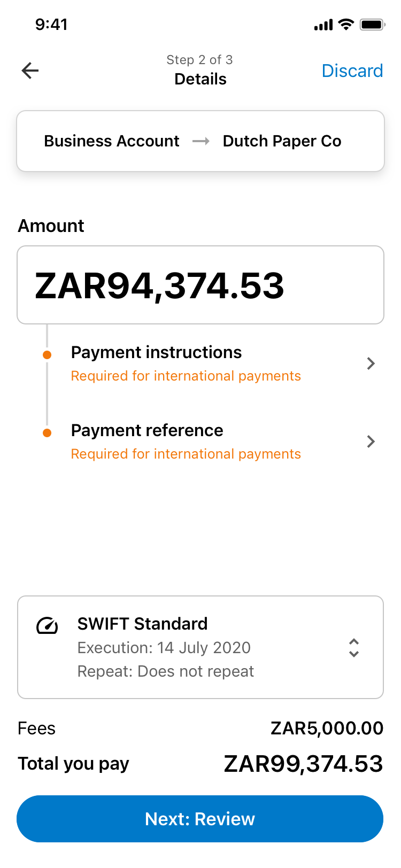Edit the ZAR94,374.53 amount field
This screenshot has height=868, width=401.
click(200, 285)
